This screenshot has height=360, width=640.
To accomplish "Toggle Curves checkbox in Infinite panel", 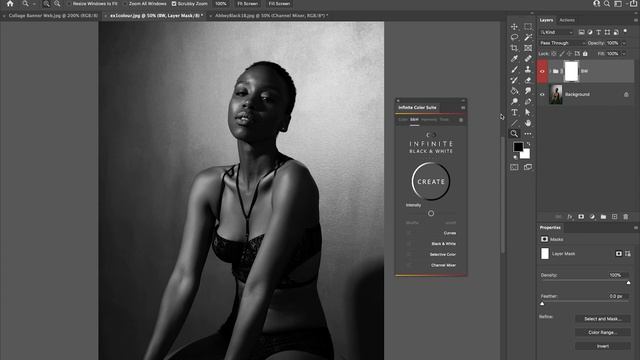I will [x=409, y=233].
